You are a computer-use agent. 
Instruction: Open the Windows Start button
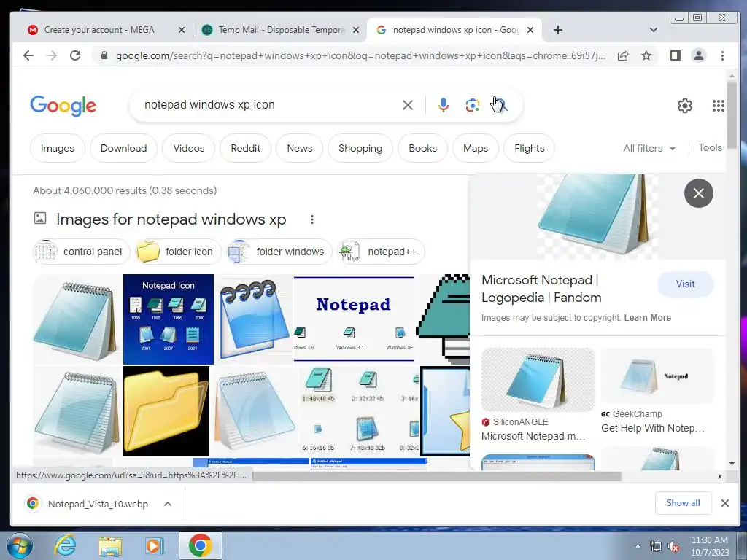19,545
